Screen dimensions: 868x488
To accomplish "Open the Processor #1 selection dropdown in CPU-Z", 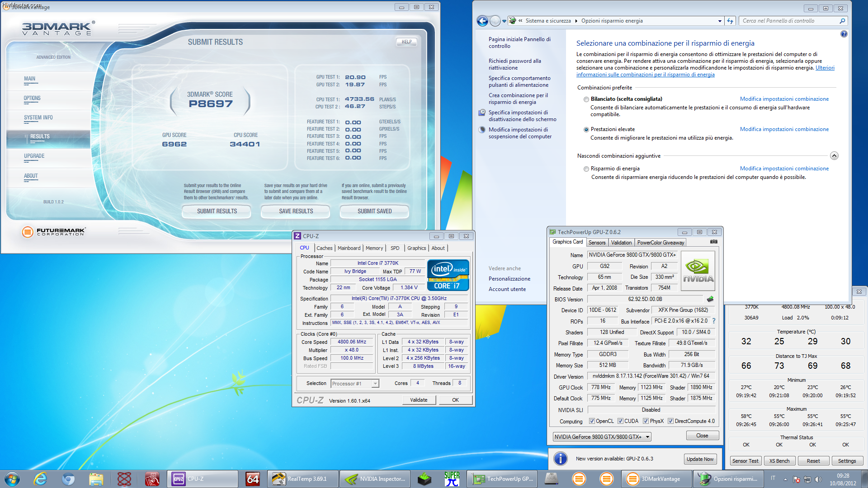I will pos(354,384).
